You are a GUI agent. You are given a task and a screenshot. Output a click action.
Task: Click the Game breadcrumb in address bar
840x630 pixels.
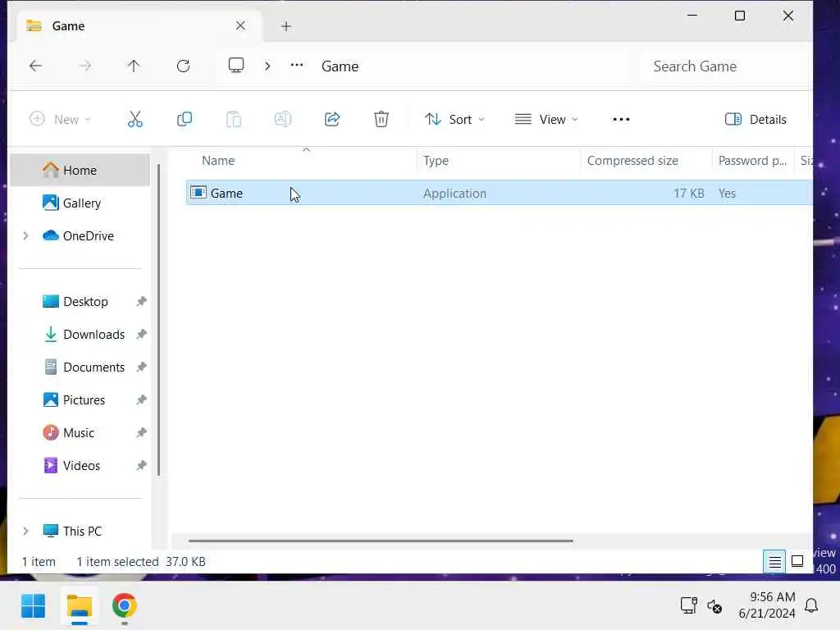pyautogui.click(x=340, y=66)
